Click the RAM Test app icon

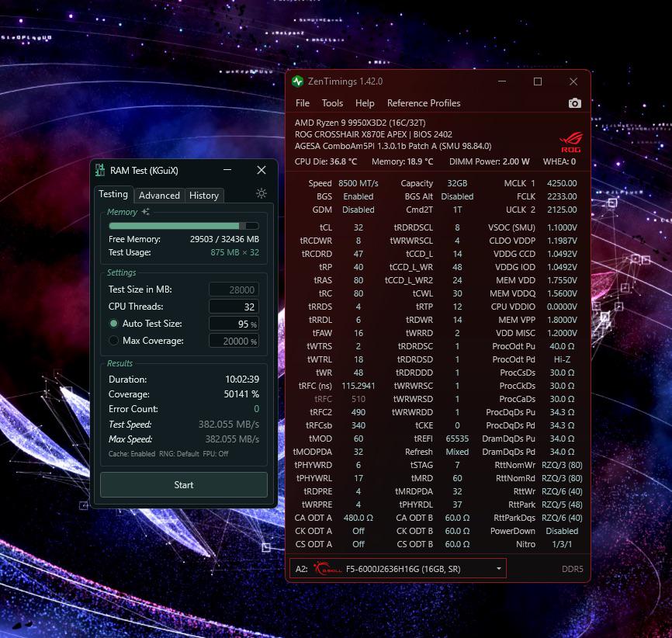click(x=100, y=170)
